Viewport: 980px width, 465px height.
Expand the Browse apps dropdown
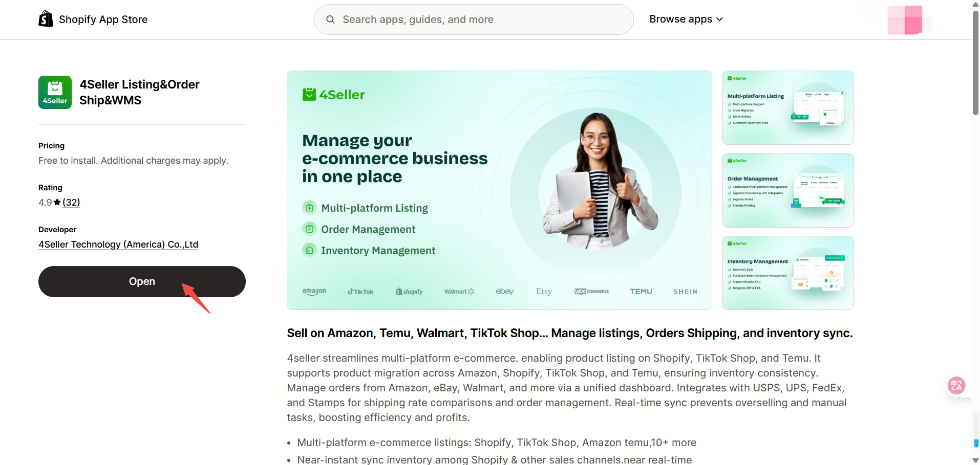click(x=686, y=19)
